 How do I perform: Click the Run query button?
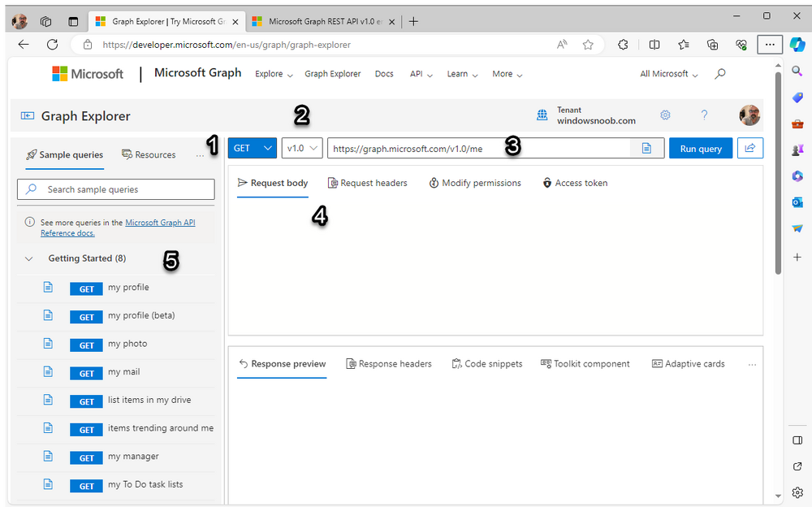(701, 148)
